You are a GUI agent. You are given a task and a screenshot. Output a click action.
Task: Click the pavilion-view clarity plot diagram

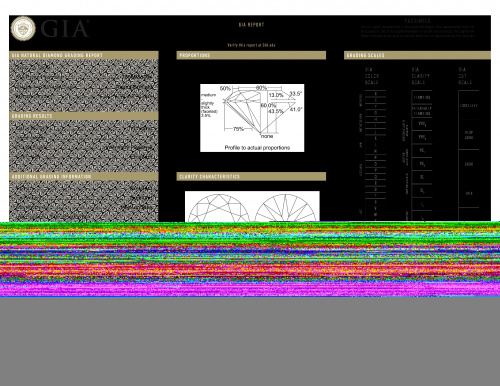click(x=285, y=208)
